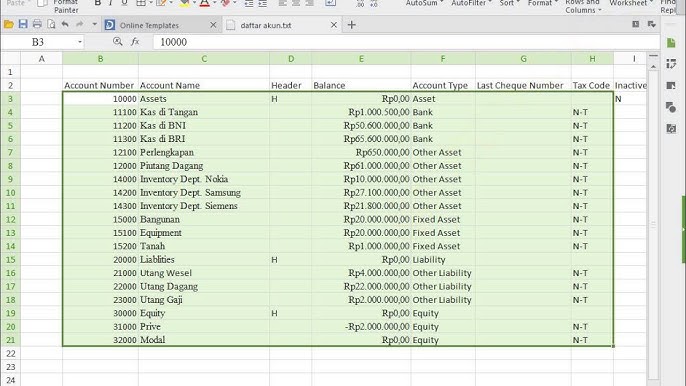Viewport: 686px width, 386px height.
Task: Decrease indent icon
Action: (248, 3)
